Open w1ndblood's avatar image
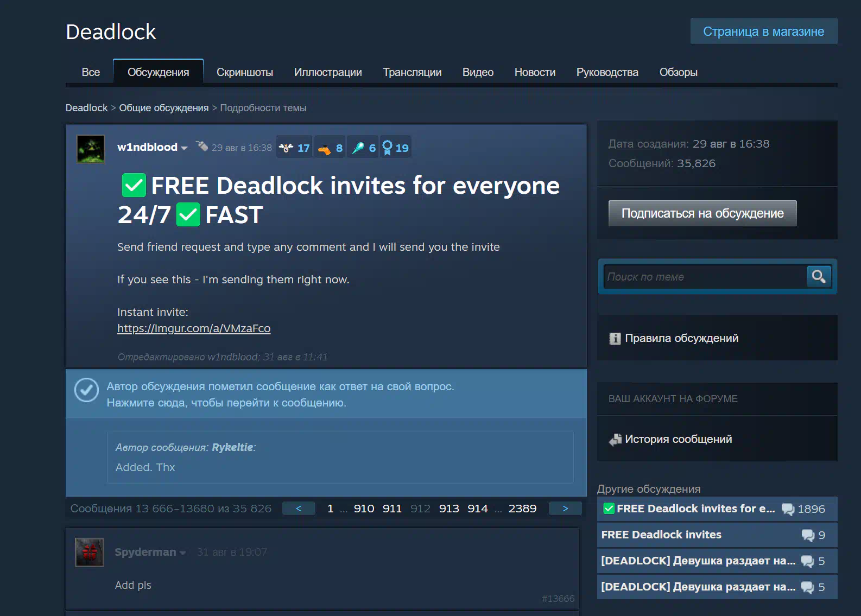 (91, 149)
